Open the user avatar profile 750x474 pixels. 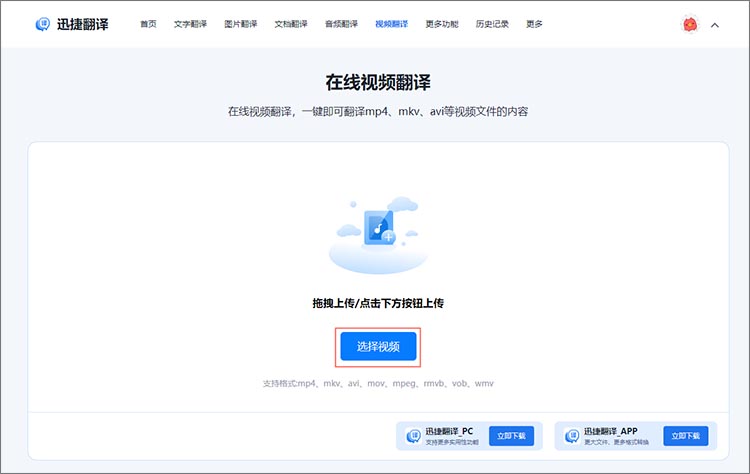click(690, 24)
